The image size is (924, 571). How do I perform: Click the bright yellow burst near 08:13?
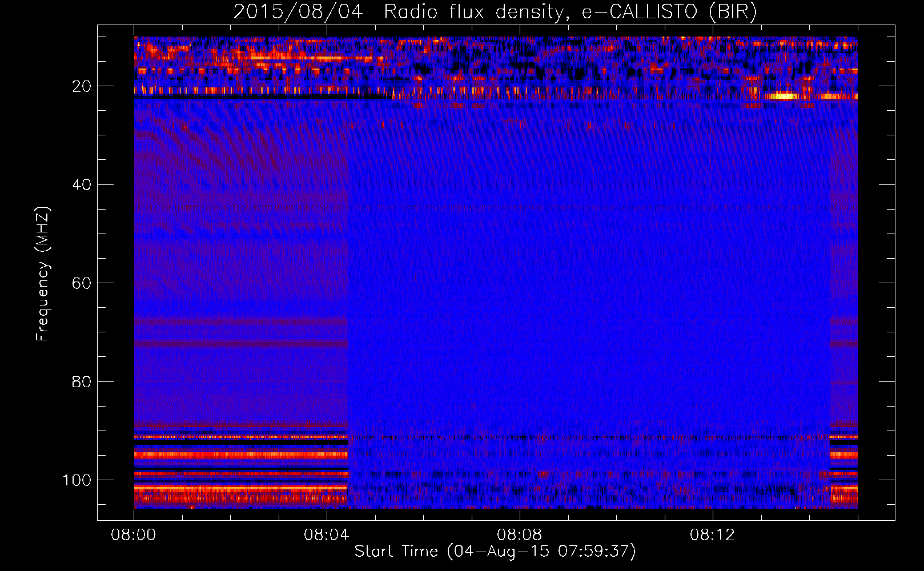783,96
